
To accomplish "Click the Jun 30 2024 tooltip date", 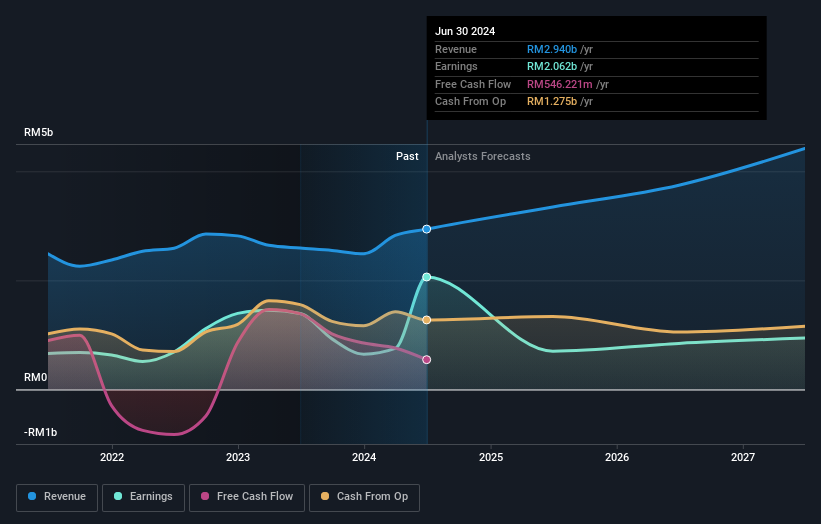I will click(465, 31).
